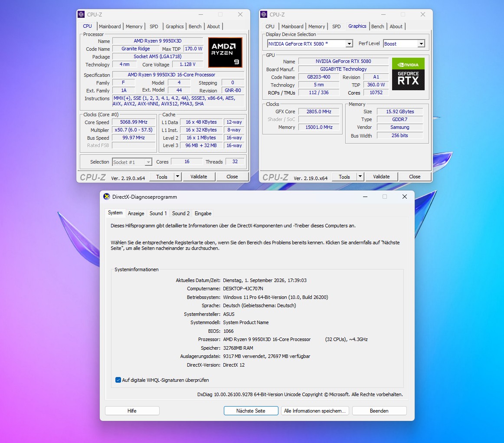Open the Sound 1 tab

[x=158, y=213]
